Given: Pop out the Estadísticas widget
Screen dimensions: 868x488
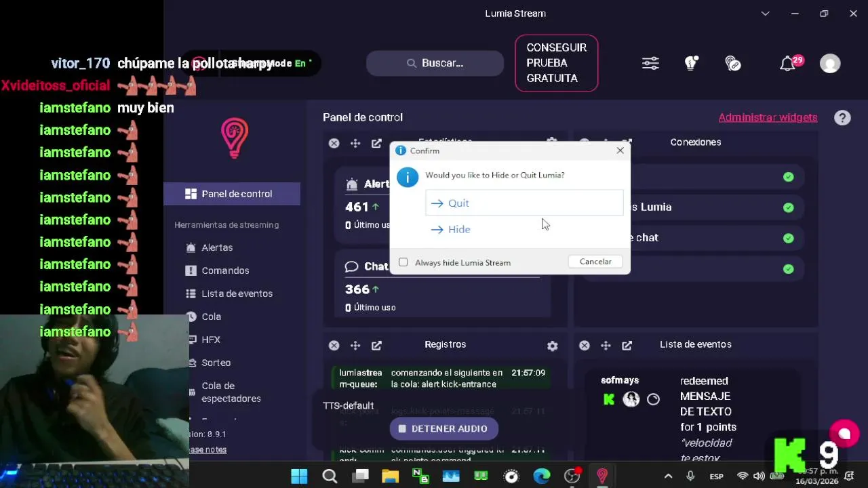Looking at the screenshot, I should tap(376, 143).
